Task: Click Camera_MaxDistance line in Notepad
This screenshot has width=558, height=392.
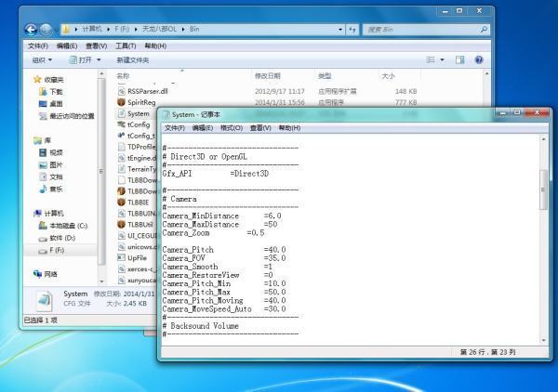Action: tap(219, 225)
